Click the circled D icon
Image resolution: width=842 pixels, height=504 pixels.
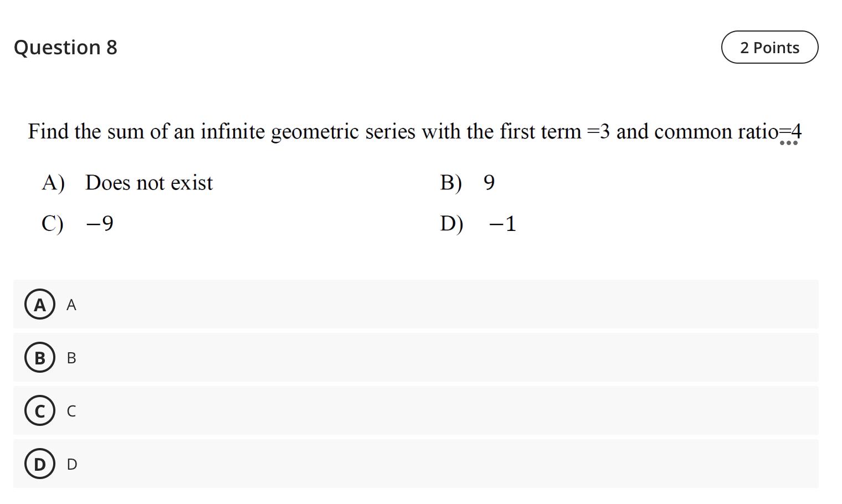tap(39, 464)
